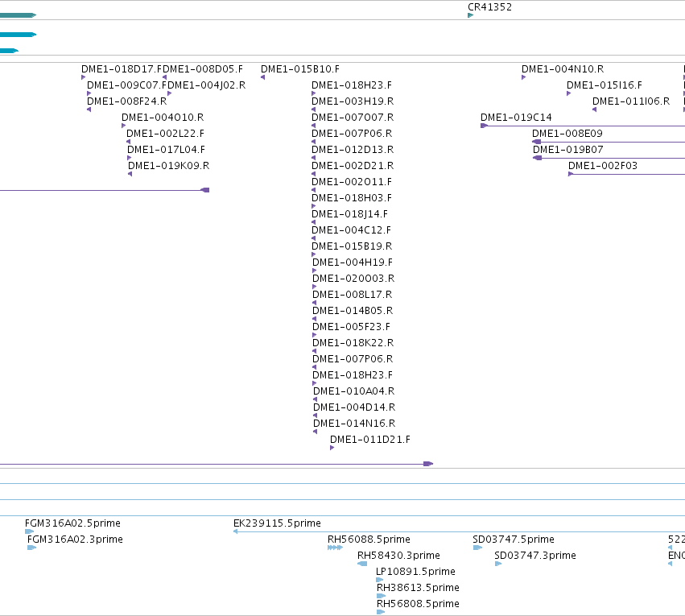Select the DME1-017L04.F label
The height and width of the screenshot is (616, 685).
166,150
